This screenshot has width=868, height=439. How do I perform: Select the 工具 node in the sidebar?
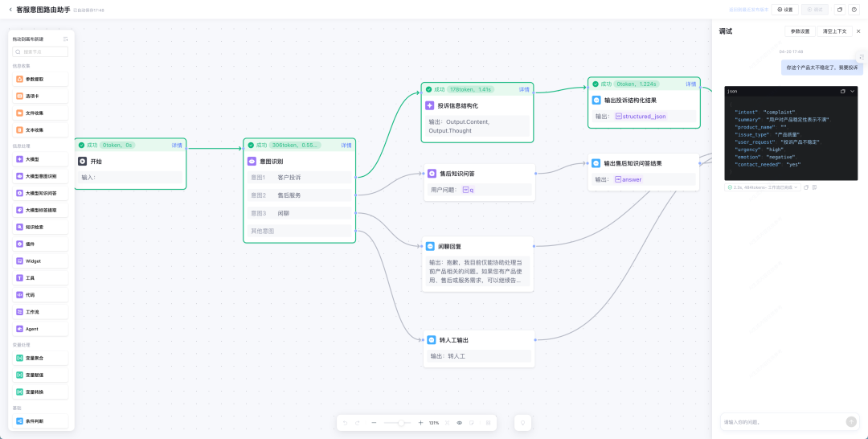[40, 278]
